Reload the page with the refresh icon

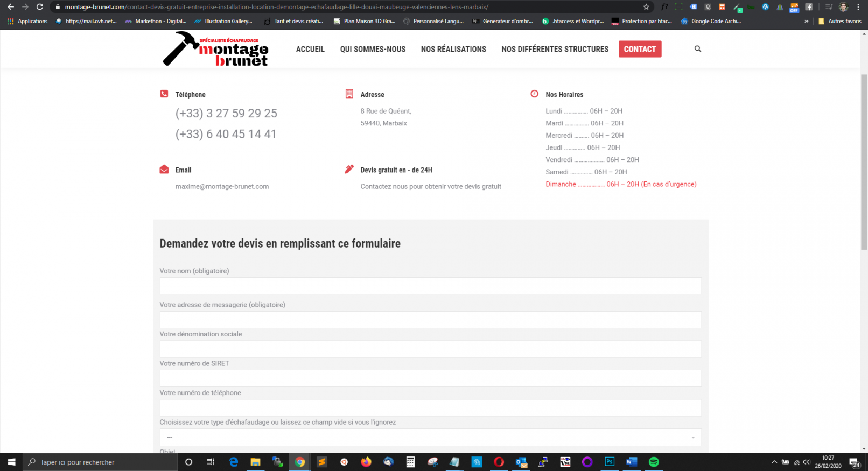39,7
